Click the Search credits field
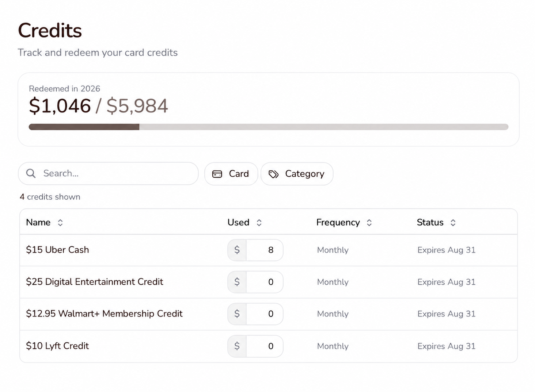 (x=108, y=173)
